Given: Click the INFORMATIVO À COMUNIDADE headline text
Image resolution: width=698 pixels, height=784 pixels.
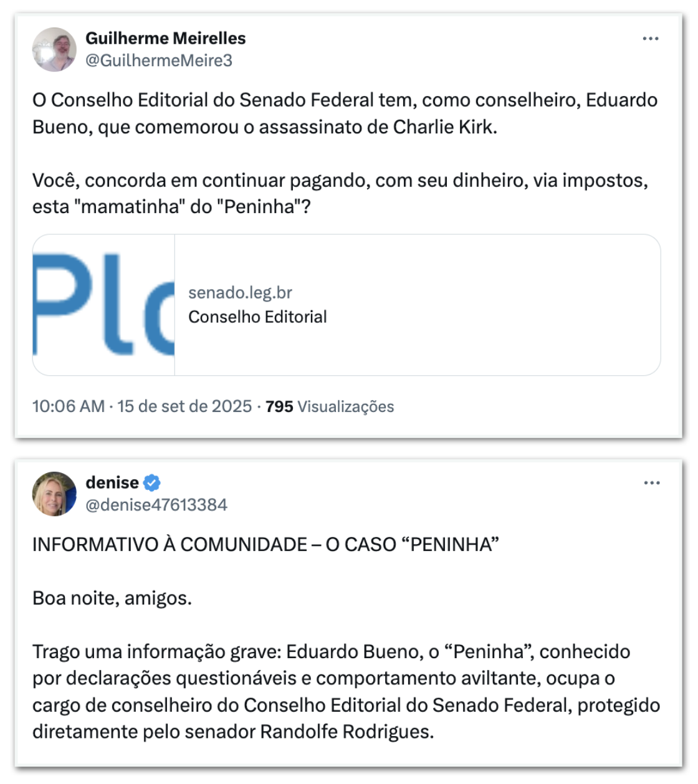Looking at the screenshot, I should click(265, 544).
